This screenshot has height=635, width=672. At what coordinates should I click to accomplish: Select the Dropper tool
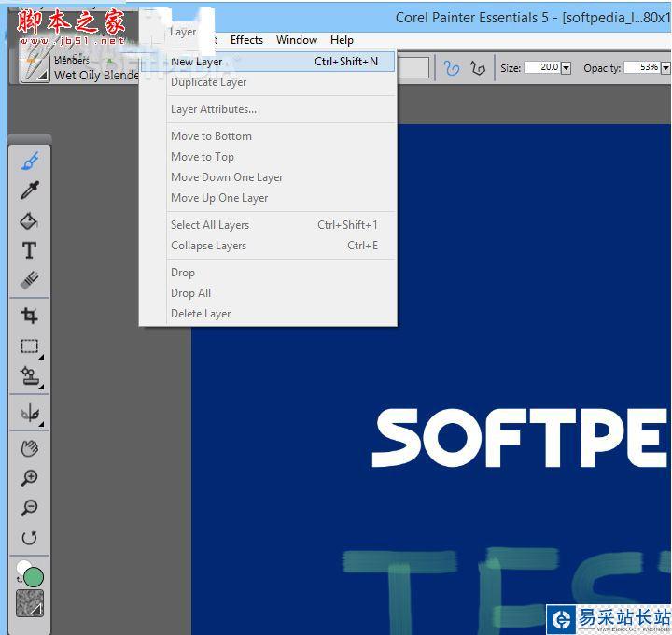pos(30,190)
